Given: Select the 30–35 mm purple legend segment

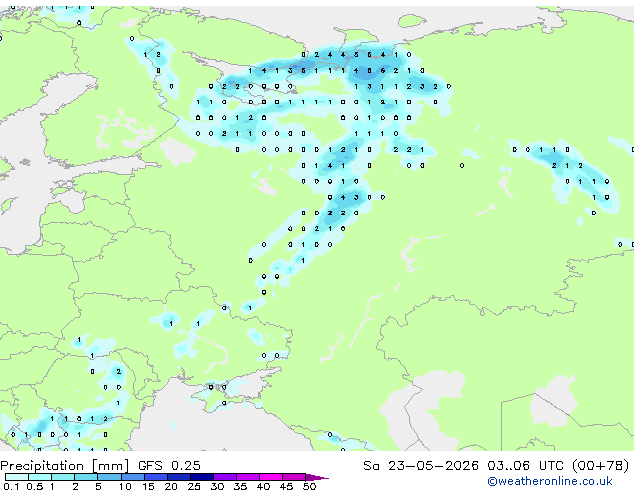Looking at the screenshot, I should click(225, 477).
